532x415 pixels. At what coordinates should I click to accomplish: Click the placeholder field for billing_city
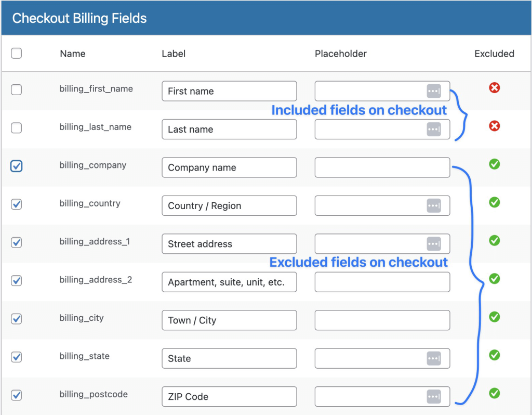point(382,320)
